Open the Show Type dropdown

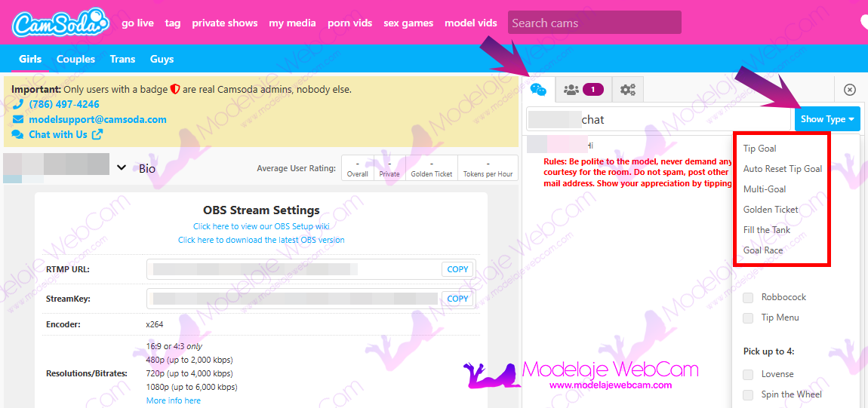pyautogui.click(x=826, y=119)
